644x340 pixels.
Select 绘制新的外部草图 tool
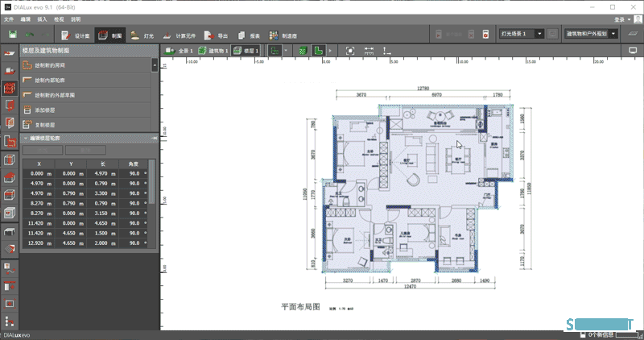click(x=86, y=95)
